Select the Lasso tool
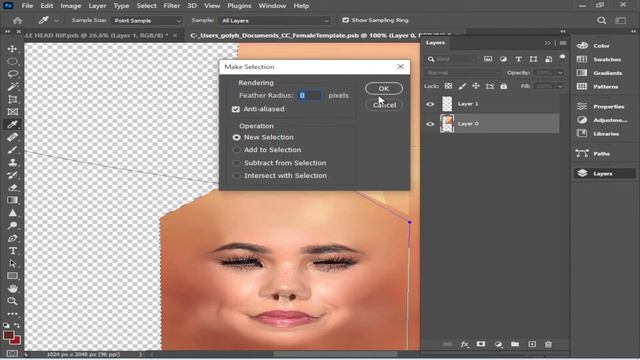This screenshot has width=640, height=360. point(12,74)
